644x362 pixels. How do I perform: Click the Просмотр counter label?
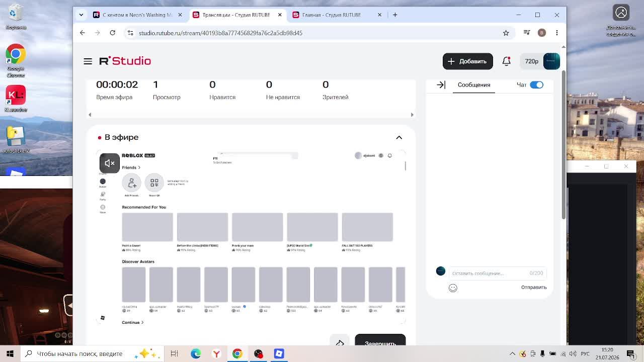point(167,97)
